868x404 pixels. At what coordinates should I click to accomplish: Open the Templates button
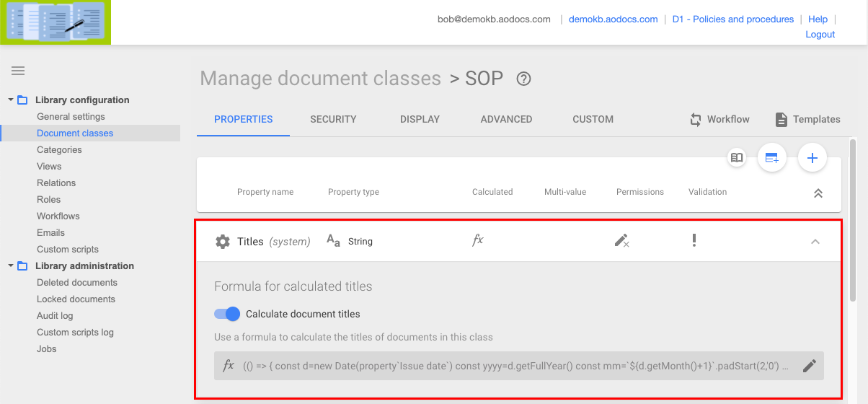(807, 120)
